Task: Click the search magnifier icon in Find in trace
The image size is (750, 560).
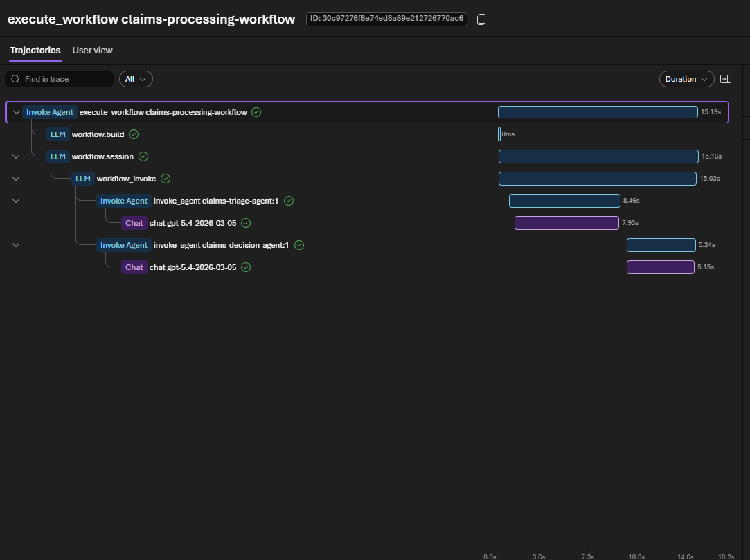Action: (x=15, y=79)
